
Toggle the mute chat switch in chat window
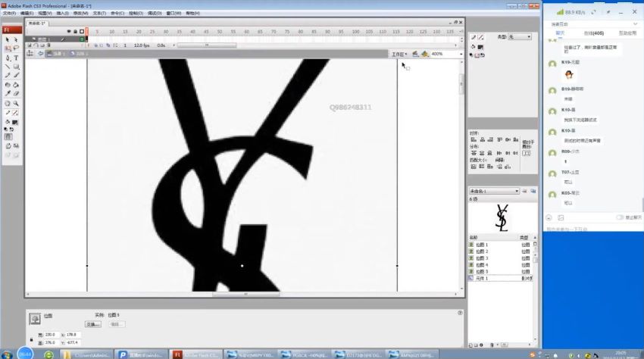tap(620, 217)
